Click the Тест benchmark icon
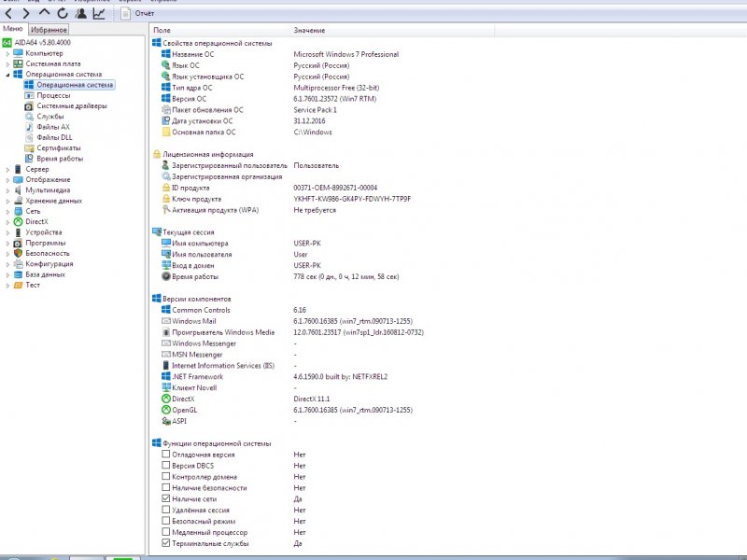The height and width of the screenshot is (560, 747). [18, 285]
